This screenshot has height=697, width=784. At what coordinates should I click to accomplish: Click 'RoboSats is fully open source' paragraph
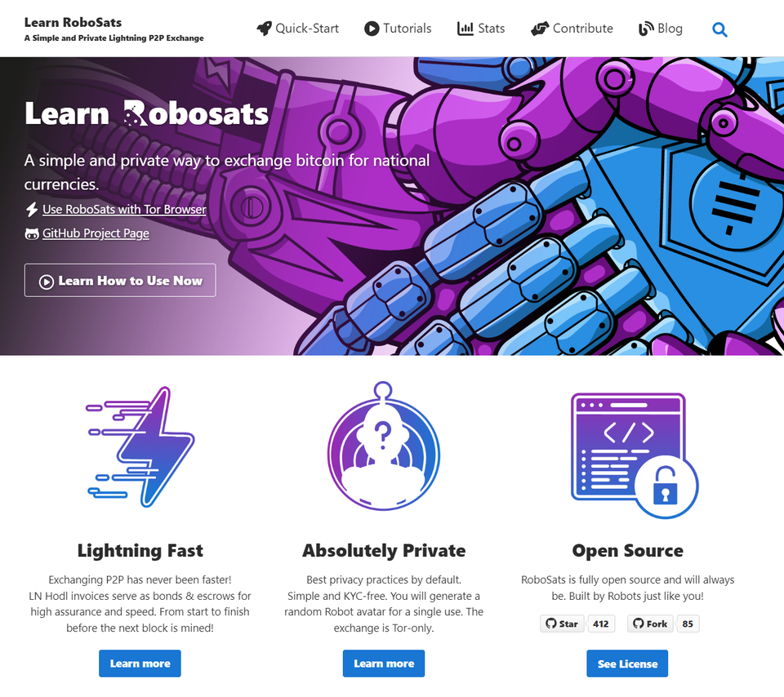(x=627, y=588)
